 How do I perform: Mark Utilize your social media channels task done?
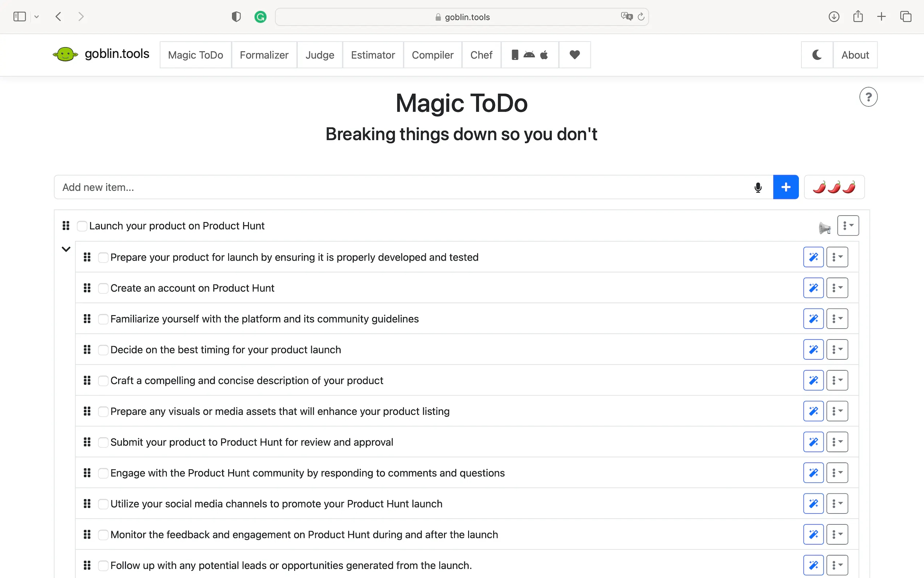point(103,504)
